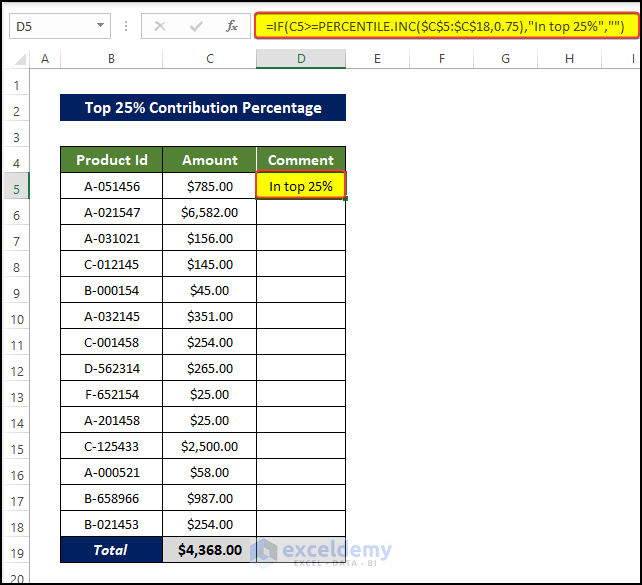Select column C header
Image resolution: width=642 pixels, height=585 pixels.
[x=210, y=59]
